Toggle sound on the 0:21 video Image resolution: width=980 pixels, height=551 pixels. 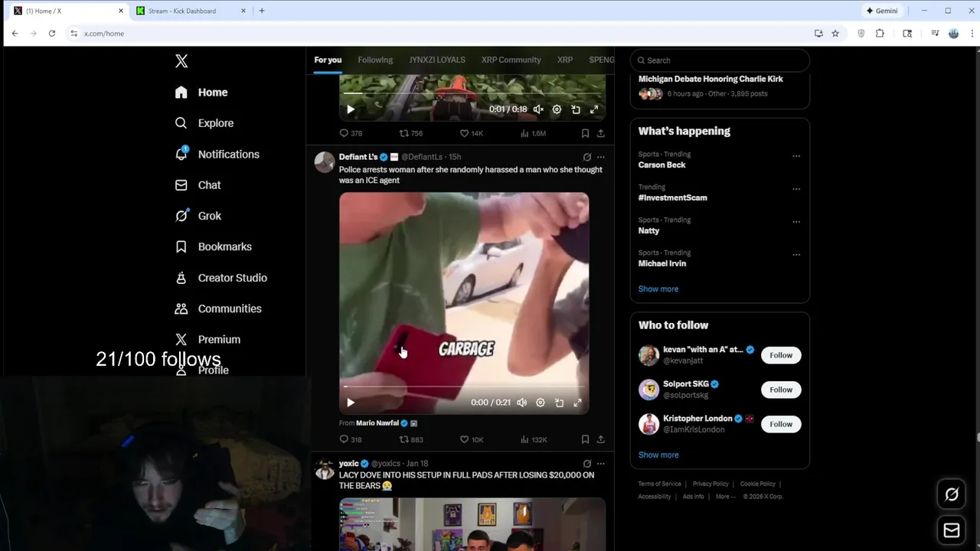(x=521, y=403)
